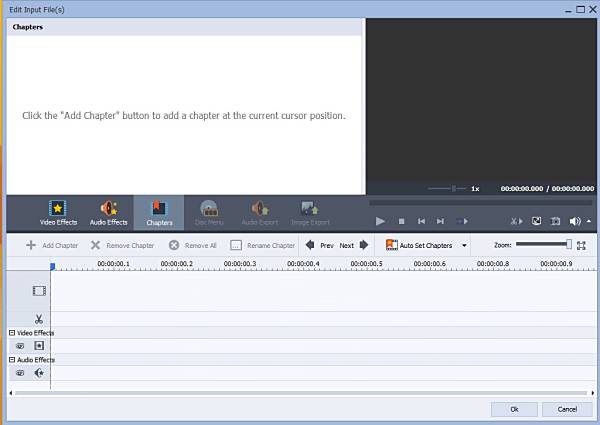Click the zoom-to-fit icon beside Zoom slider
Screen dimensions: 600x425
[581, 246]
